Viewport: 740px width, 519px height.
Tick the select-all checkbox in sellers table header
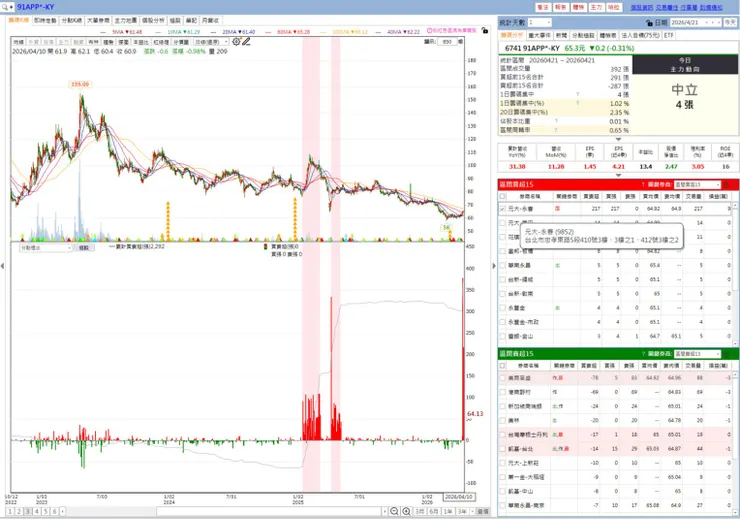coord(503,366)
